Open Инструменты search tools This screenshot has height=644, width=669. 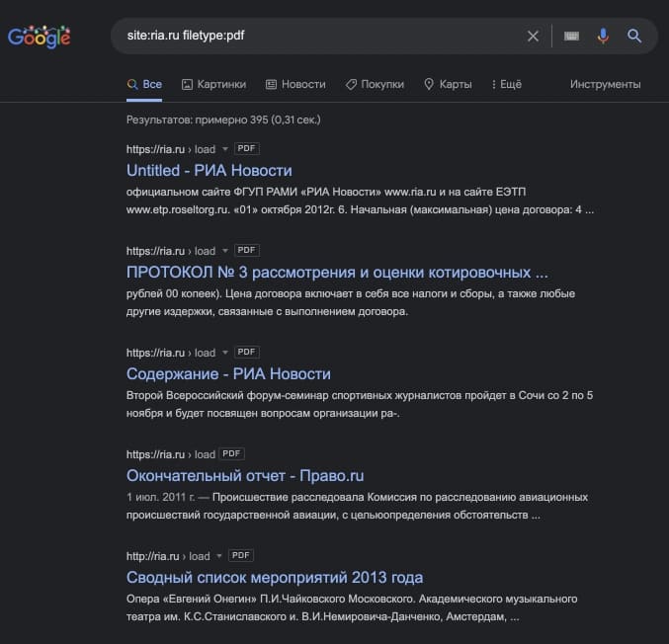[605, 84]
